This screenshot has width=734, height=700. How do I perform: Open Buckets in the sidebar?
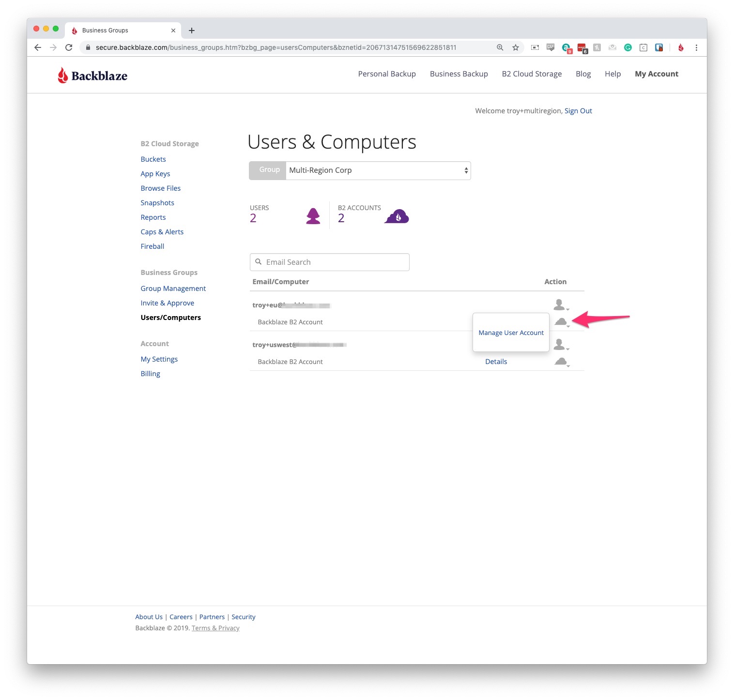coord(153,159)
